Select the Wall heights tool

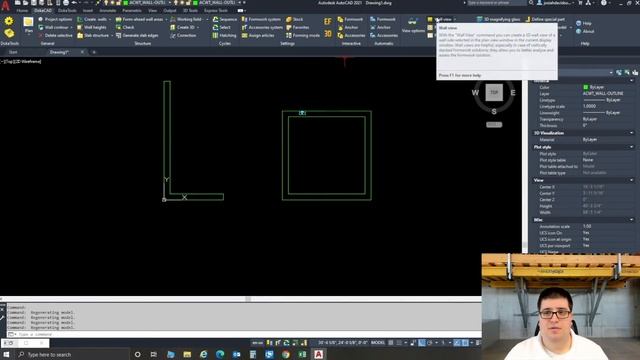92,27
